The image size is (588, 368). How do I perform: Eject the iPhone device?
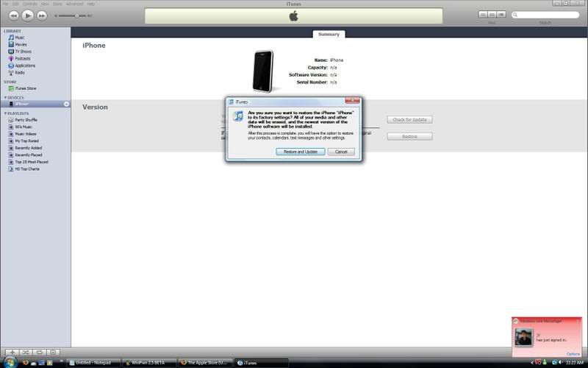tap(66, 104)
